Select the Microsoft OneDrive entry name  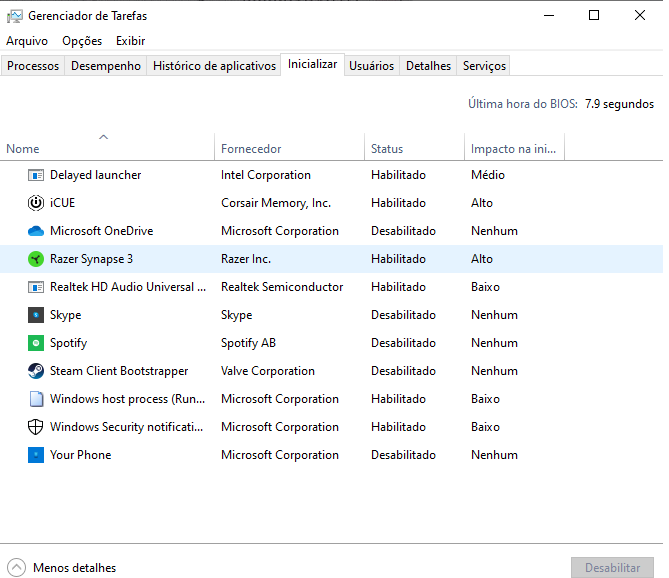[102, 231]
